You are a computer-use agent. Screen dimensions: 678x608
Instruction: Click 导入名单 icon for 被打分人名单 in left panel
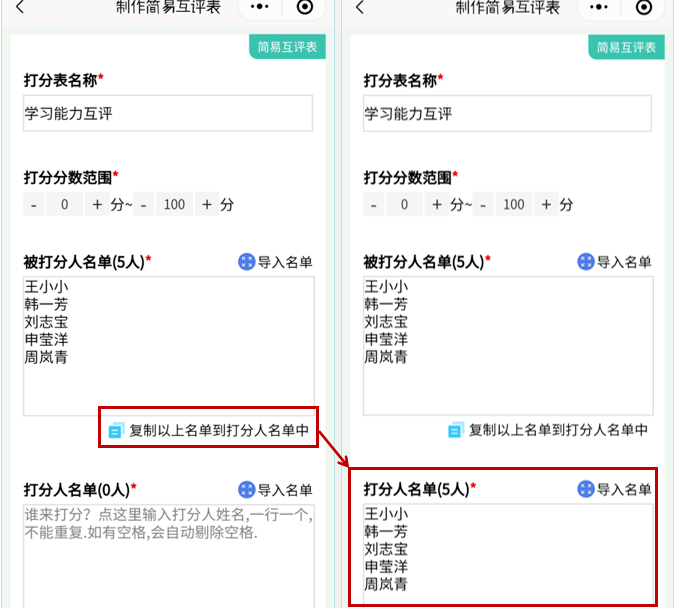[246, 262]
